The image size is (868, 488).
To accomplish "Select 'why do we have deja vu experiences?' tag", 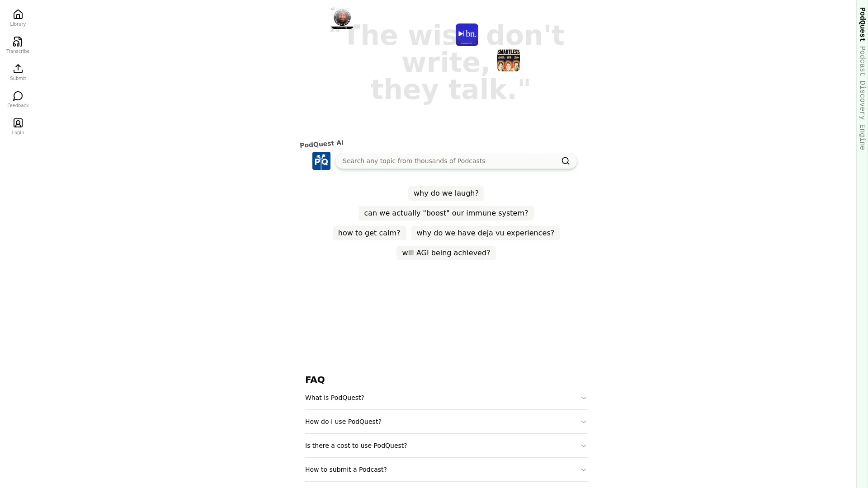I will pos(485,232).
